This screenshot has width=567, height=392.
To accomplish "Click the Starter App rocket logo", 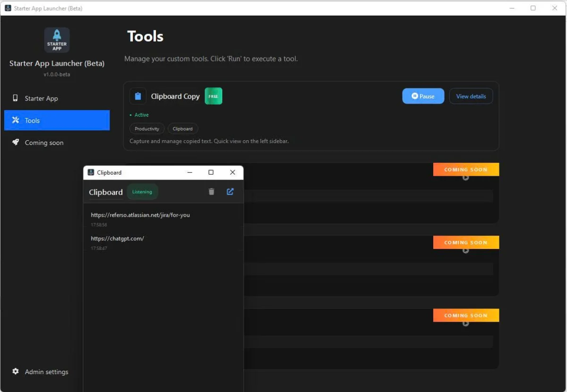I will click(x=57, y=40).
